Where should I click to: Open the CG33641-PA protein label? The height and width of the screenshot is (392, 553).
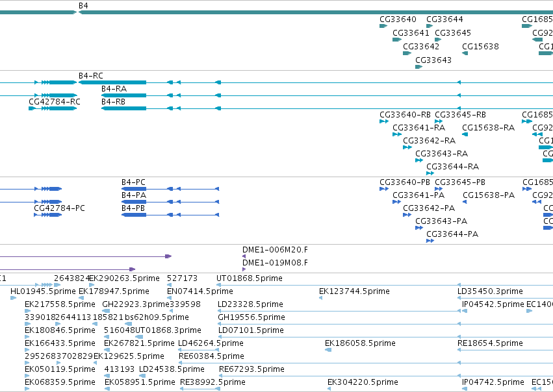[x=418, y=195]
